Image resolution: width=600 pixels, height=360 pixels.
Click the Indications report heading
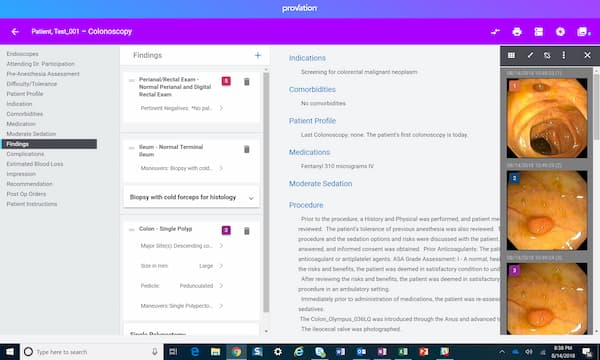307,58
